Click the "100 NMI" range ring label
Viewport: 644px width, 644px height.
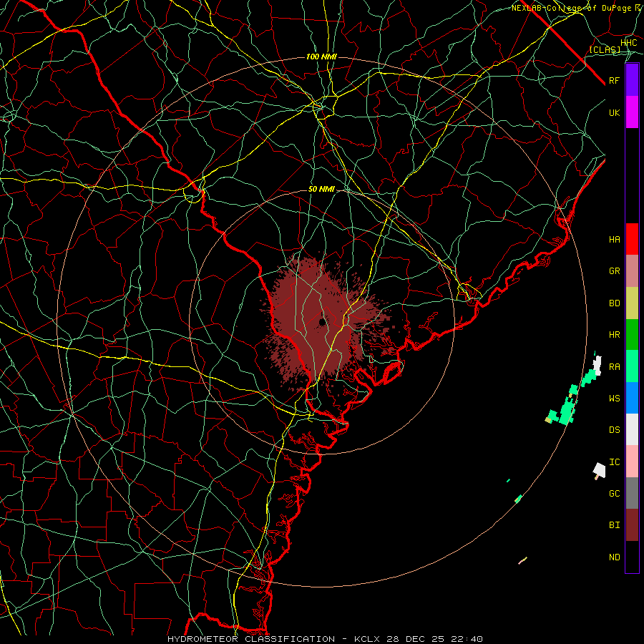[x=321, y=57]
